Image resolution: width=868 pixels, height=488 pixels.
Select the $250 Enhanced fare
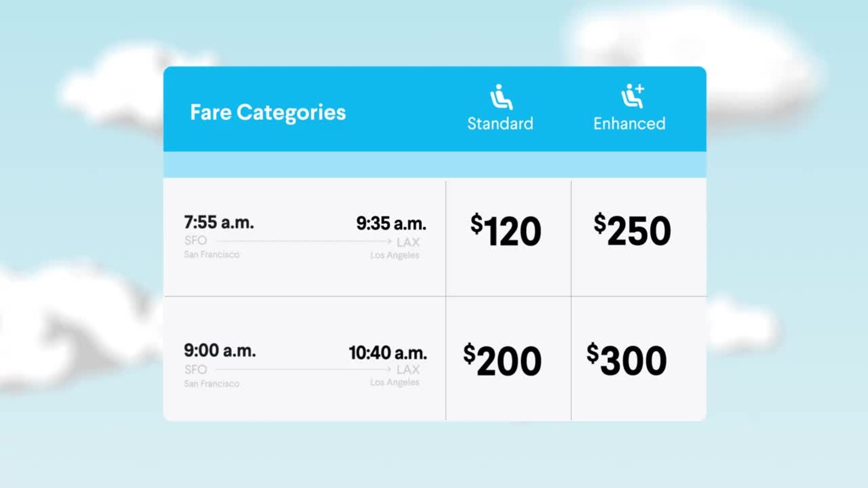click(x=632, y=231)
